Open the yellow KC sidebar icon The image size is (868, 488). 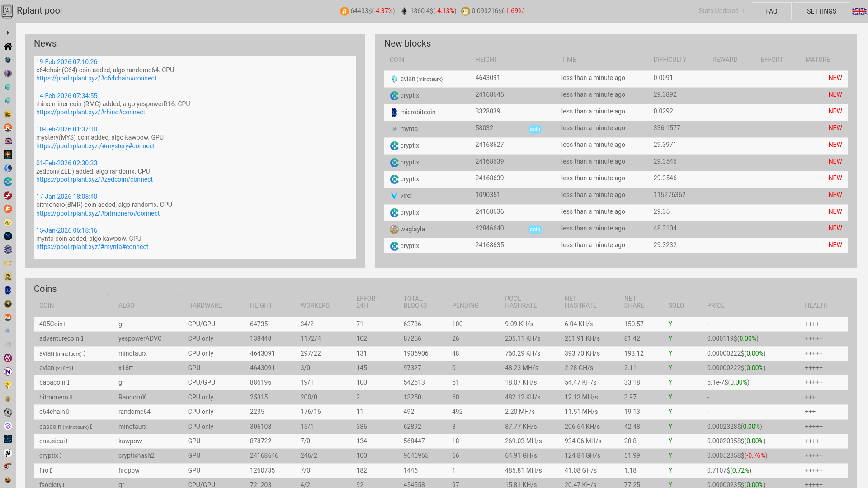point(8,263)
